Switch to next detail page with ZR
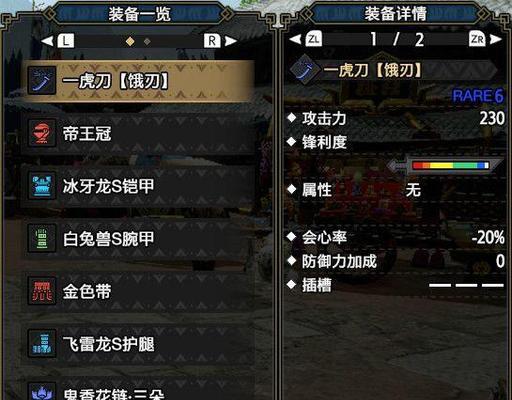The width and height of the screenshot is (512, 400). coord(485,39)
